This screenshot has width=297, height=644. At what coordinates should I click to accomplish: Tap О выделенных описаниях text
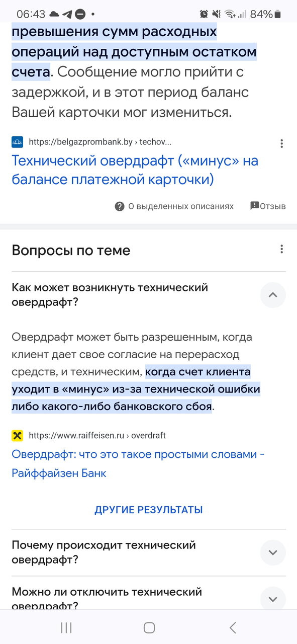pos(181,206)
